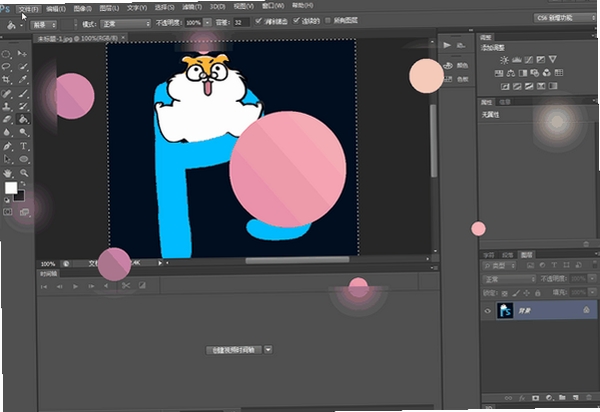The height and width of the screenshot is (412, 600).
Task: Select the Ellipse shape tool
Action: click(x=24, y=159)
